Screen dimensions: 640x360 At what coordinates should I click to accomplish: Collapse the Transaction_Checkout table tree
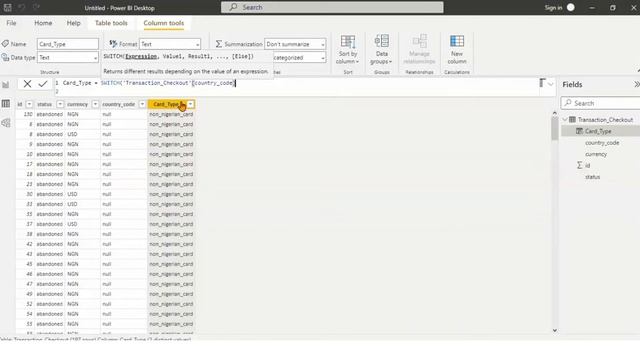point(565,120)
